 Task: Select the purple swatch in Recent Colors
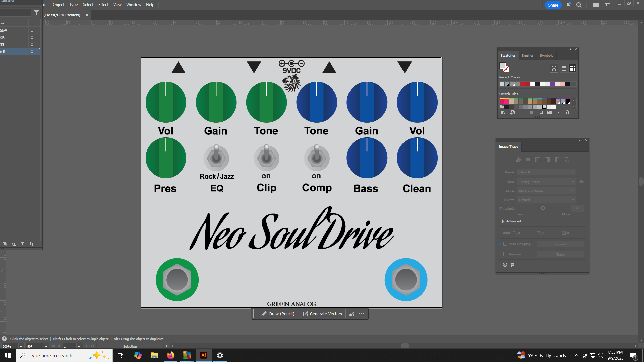click(552, 84)
